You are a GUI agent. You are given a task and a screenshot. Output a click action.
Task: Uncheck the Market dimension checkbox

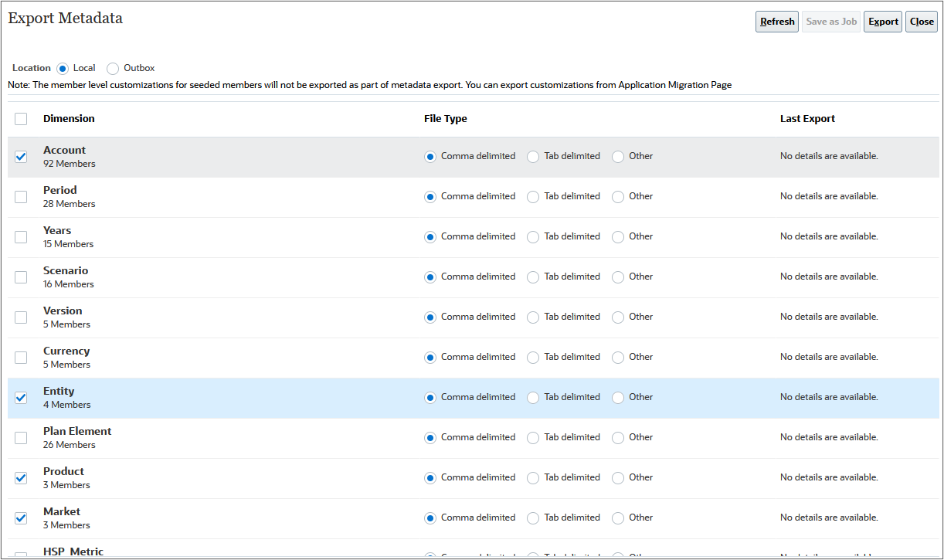(x=20, y=518)
